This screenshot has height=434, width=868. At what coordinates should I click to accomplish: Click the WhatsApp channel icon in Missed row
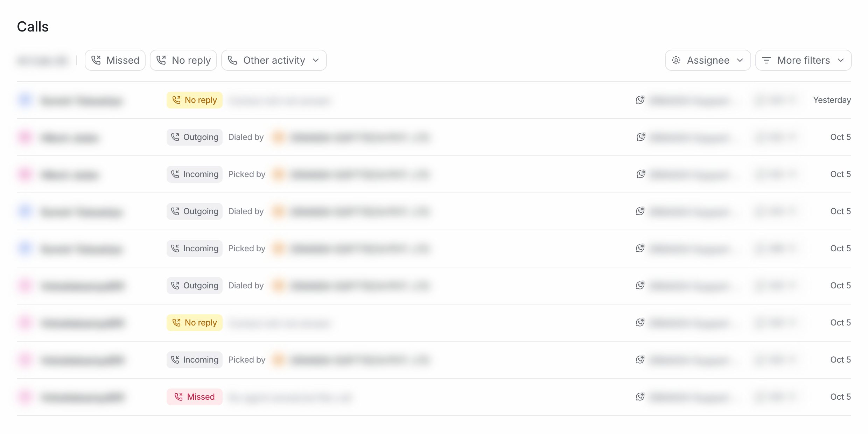point(640,397)
